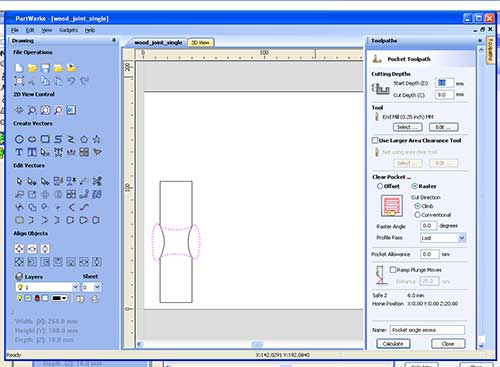Click the Layers manager icon

(19, 276)
